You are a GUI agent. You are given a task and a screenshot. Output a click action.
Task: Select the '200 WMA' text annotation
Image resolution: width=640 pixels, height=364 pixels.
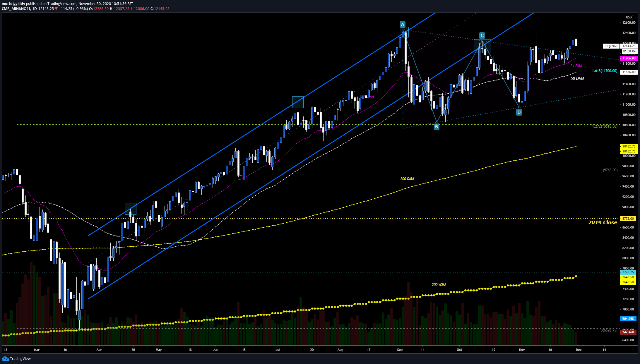(439, 285)
